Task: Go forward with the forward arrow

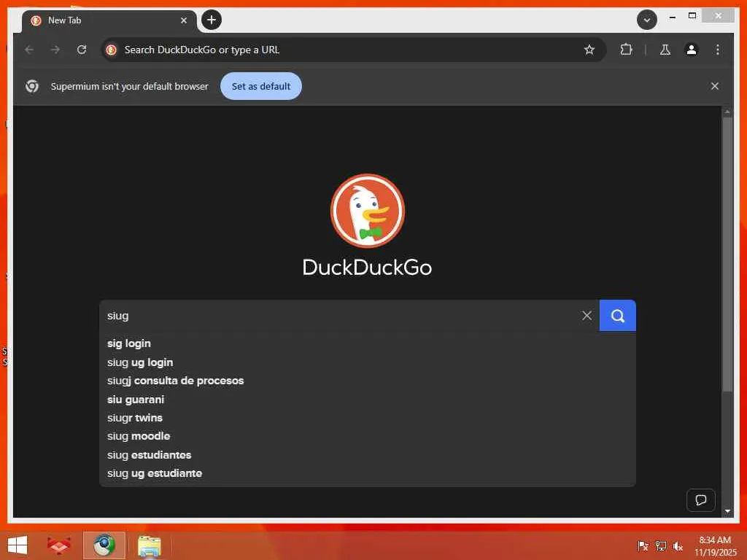Action: pos(55,50)
